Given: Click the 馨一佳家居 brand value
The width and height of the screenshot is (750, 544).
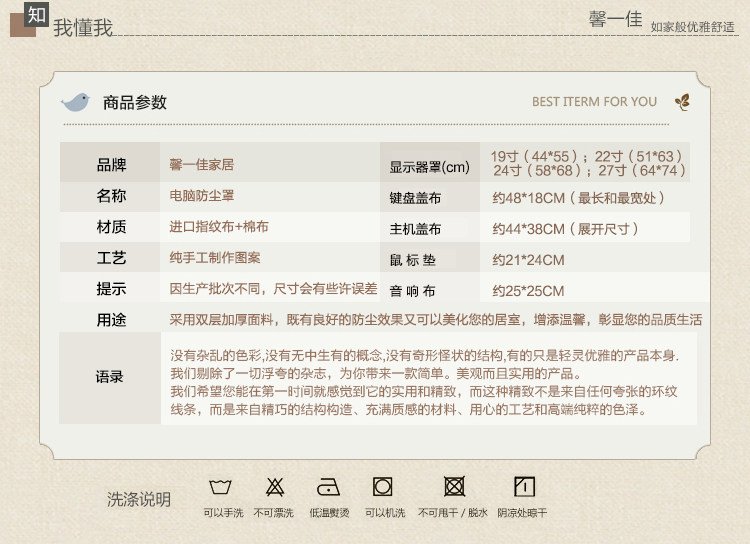Looking at the screenshot, I should pyautogui.click(x=202, y=164).
